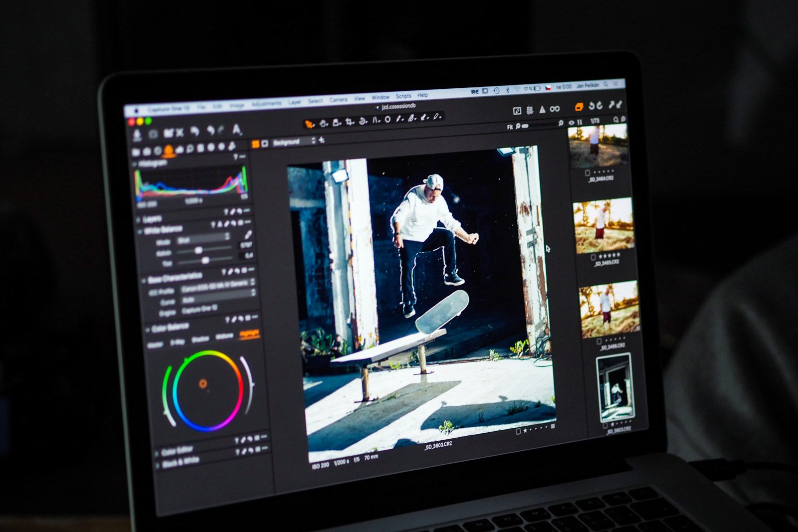The width and height of the screenshot is (798, 532).
Task: Open the Library folder tool tab
Action: (137, 152)
